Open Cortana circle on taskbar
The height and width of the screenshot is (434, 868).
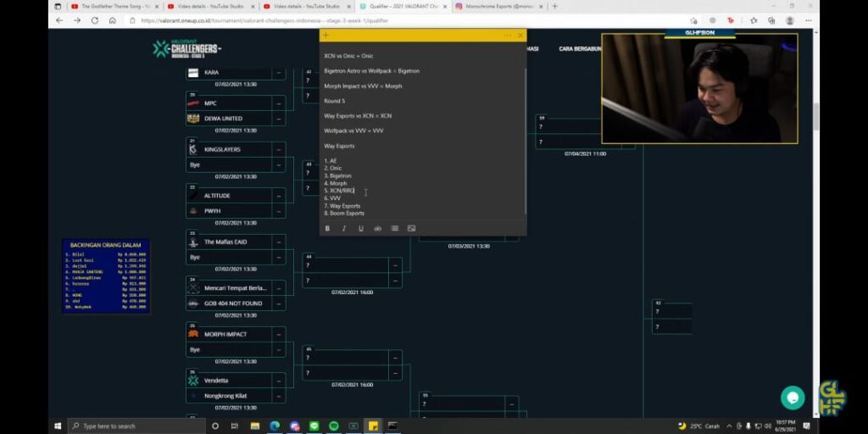tap(215, 426)
